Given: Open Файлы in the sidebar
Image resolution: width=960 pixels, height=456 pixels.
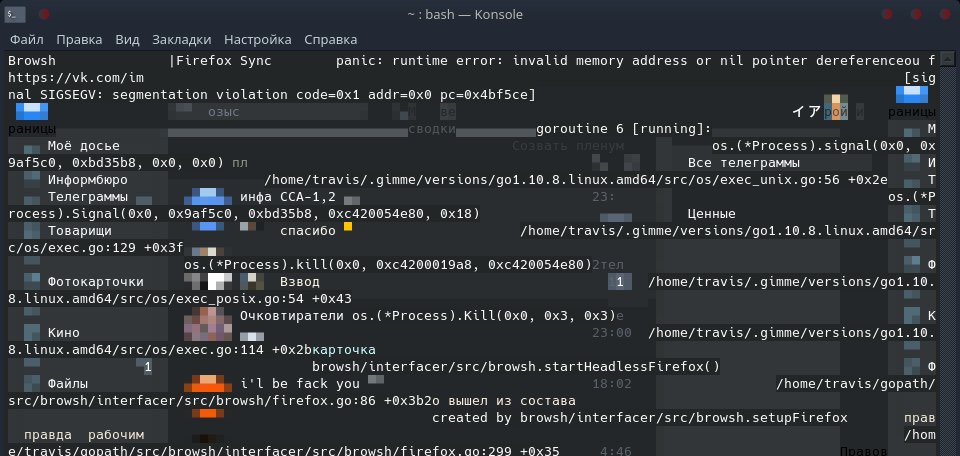Looking at the screenshot, I should [67, 384].
